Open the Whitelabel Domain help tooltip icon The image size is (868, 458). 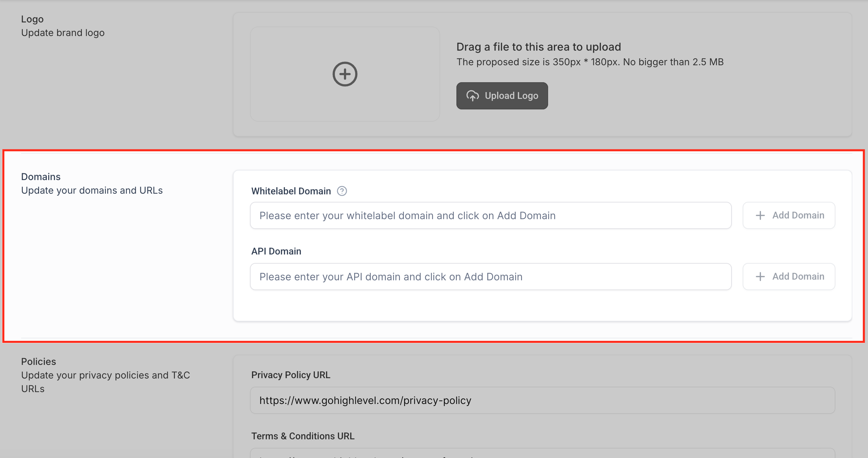tap(342, 191)
